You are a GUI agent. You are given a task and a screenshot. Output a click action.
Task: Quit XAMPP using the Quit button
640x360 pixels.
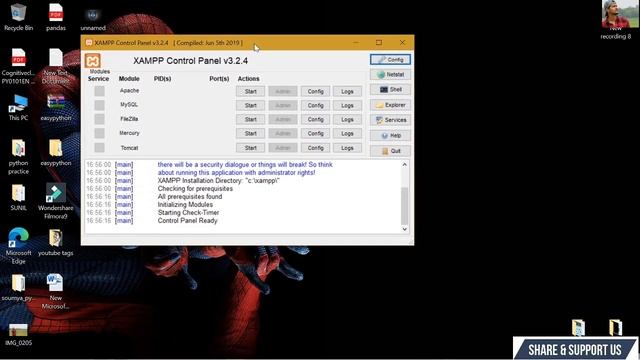click(x=391, y=151)
